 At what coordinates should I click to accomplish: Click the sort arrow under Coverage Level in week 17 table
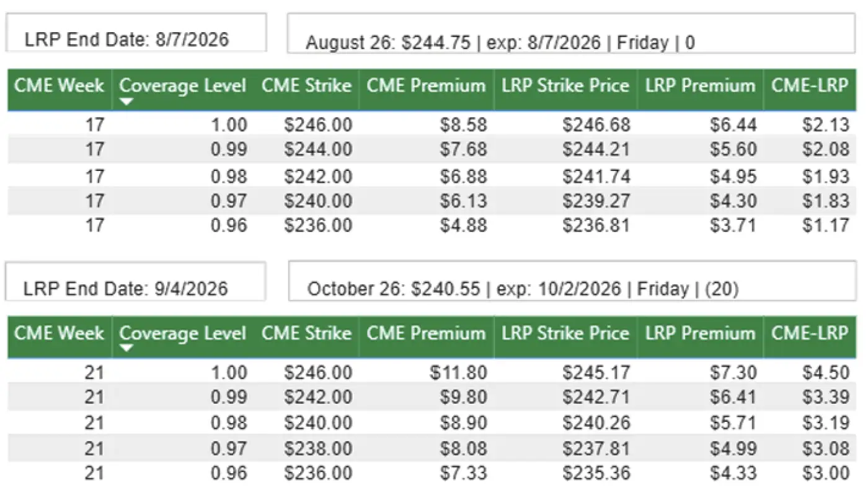click(126, 102)
